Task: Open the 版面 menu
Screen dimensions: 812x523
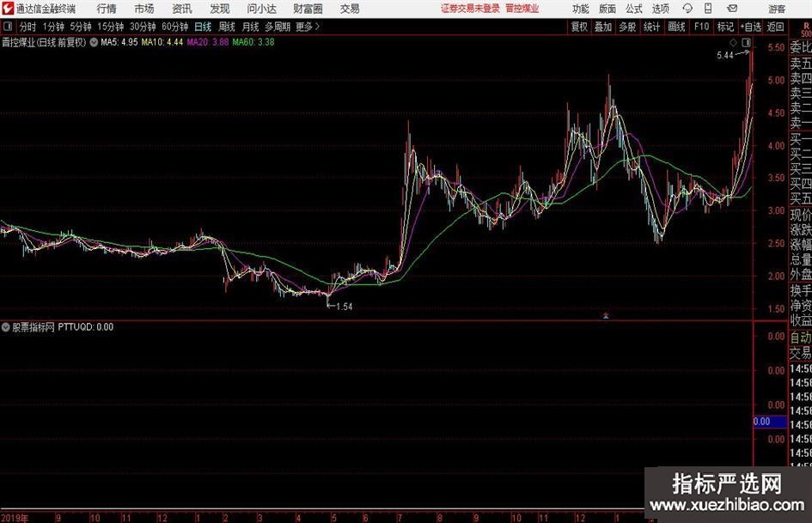Action: coord(607,9)
